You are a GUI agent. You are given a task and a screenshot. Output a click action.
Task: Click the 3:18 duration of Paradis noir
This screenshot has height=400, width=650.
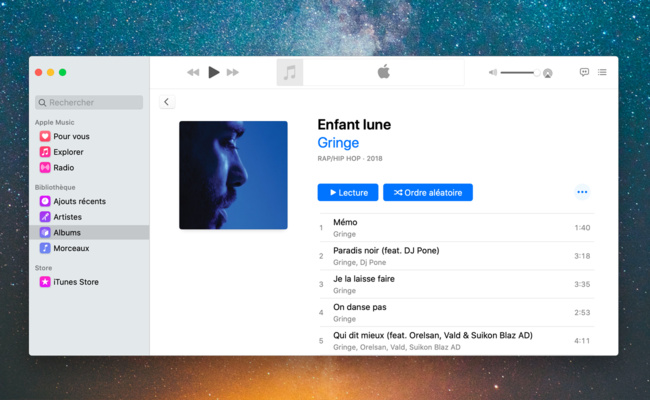582,256
